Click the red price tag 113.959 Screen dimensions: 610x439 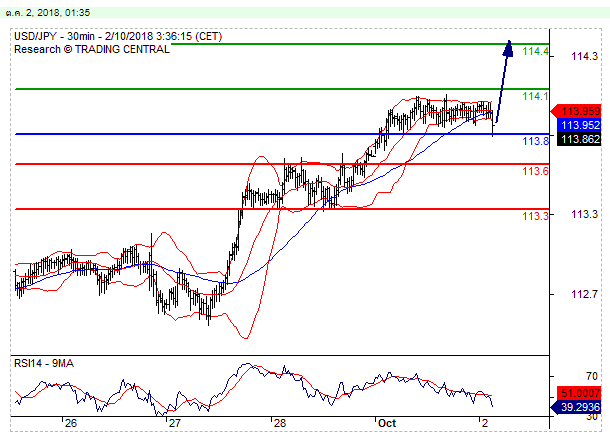(x=578, y=111)
